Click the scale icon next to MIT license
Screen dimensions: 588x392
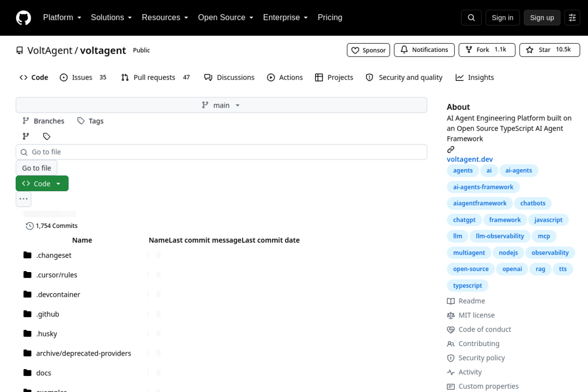click(x=451, y=315)
